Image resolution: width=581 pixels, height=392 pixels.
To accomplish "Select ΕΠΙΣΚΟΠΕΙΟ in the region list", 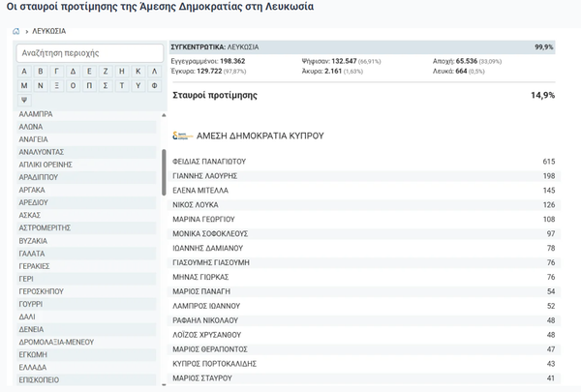I will [x=87, y=379].
